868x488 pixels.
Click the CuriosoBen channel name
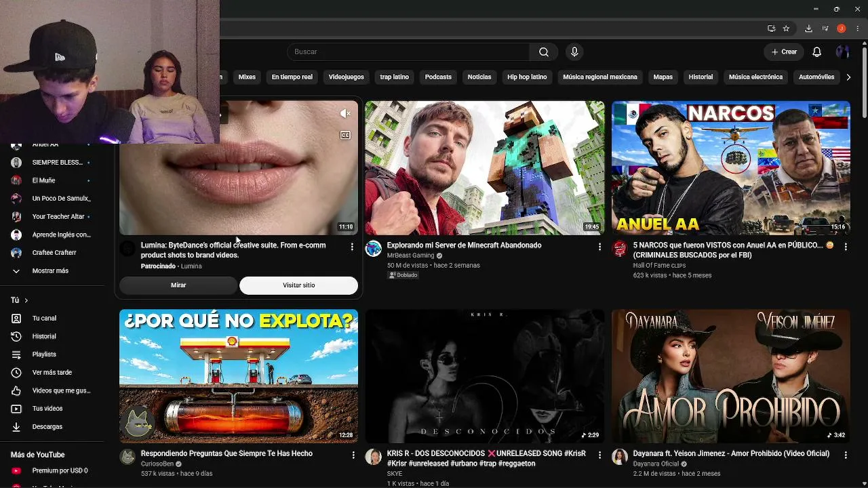[x=157, y=464]
